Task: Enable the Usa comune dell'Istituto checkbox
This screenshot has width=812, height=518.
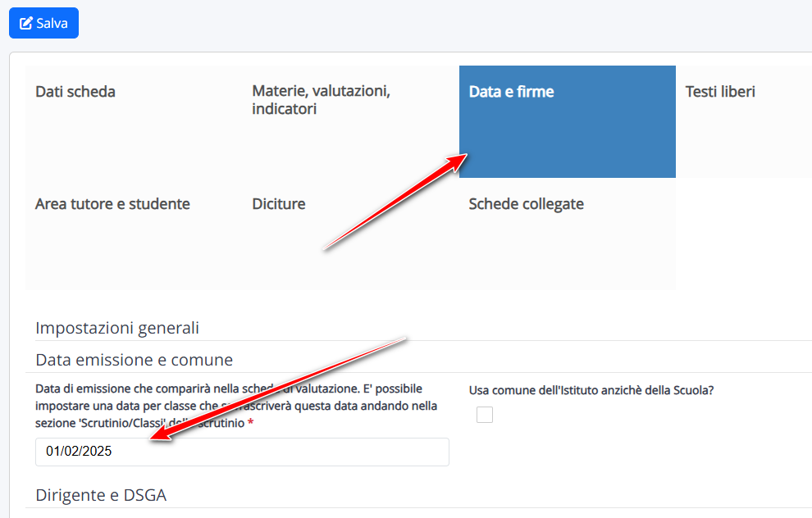Action: [485, 415]
